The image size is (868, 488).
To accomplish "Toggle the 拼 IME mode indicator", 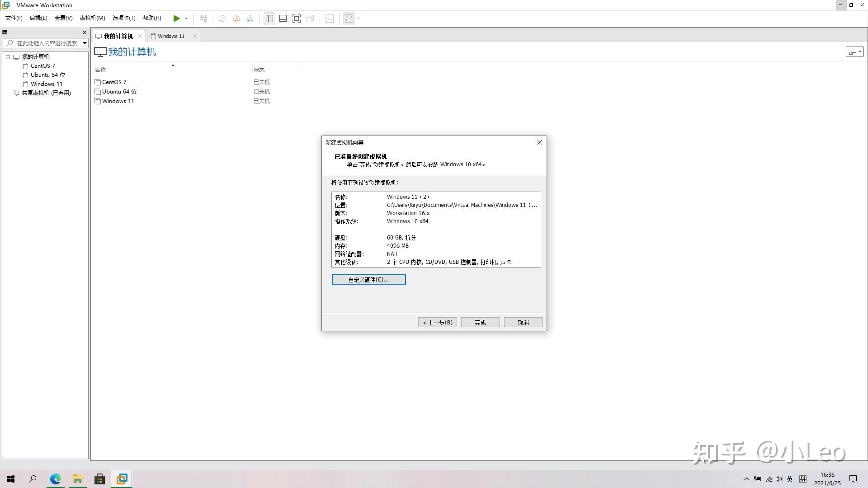I will (x=803, y=479).
